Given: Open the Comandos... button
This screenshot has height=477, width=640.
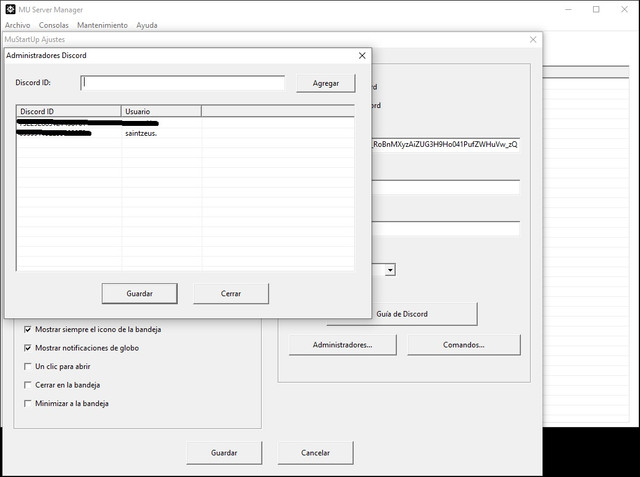Looking at the screenshot, I should coord(464,345).
